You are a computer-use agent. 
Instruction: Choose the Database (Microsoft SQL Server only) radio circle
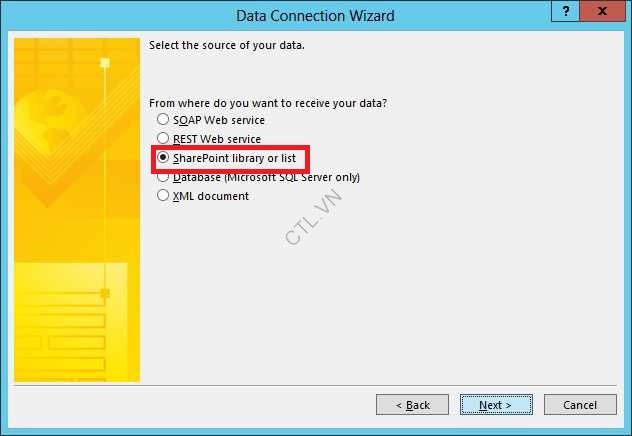(x=163, y=176)
